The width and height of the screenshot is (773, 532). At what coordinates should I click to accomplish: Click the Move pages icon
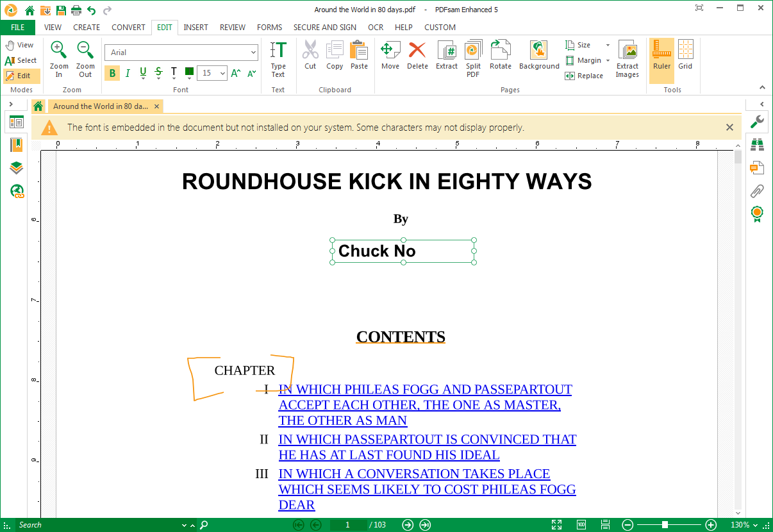(x=390, y=56)
